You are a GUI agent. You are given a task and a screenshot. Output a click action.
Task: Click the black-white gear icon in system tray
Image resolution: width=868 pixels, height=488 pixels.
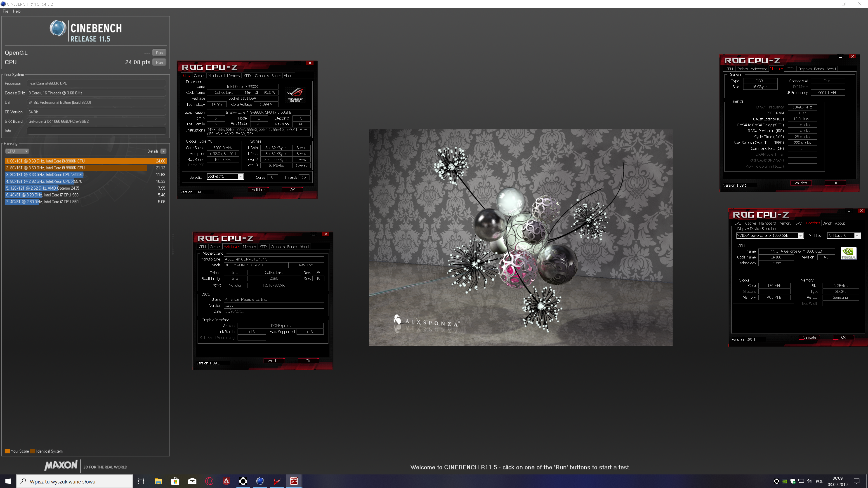tap(776, 481)
